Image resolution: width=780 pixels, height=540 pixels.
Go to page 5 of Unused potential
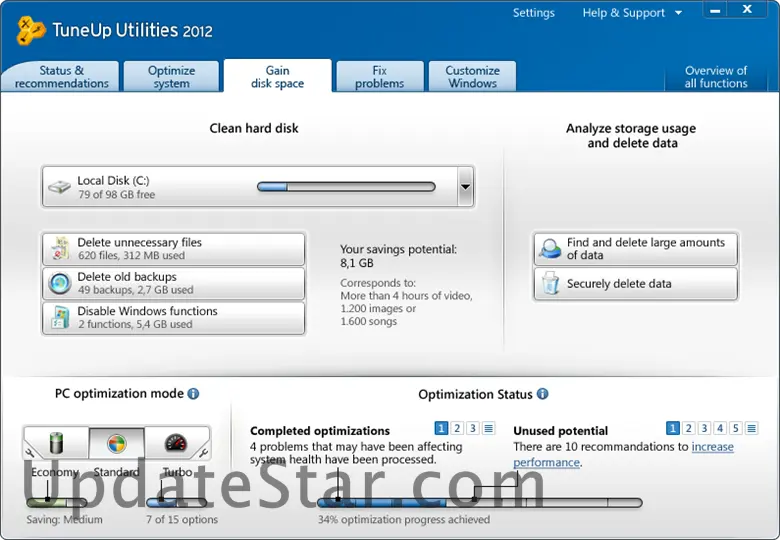point(736,428)
